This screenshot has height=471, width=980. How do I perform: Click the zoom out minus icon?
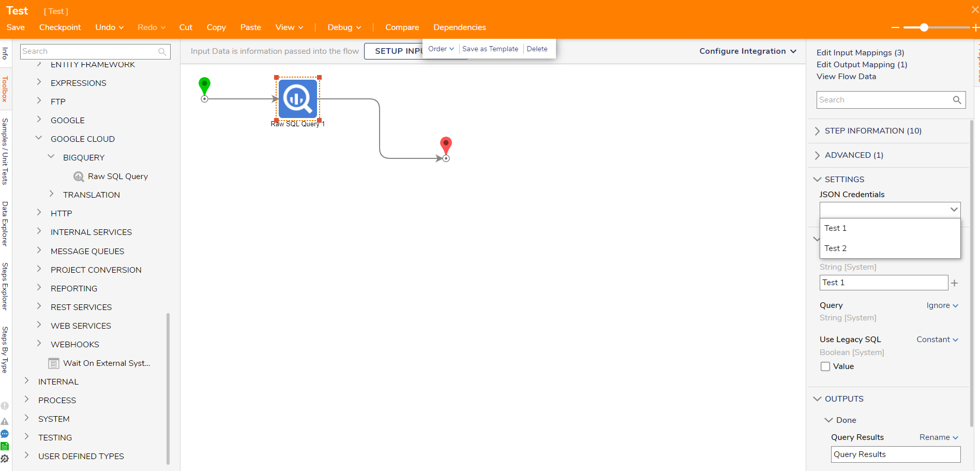coord(895,27)
